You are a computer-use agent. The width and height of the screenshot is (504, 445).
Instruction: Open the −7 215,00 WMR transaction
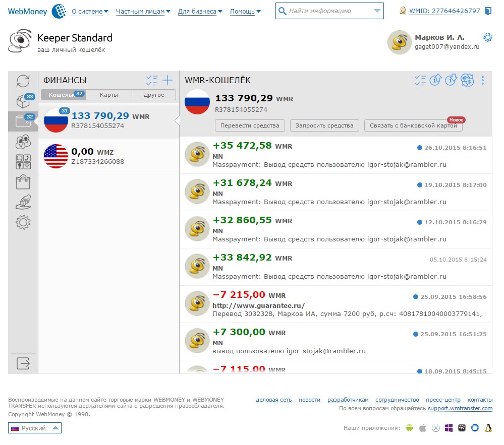pyautogui.click(x=335, y=304)
